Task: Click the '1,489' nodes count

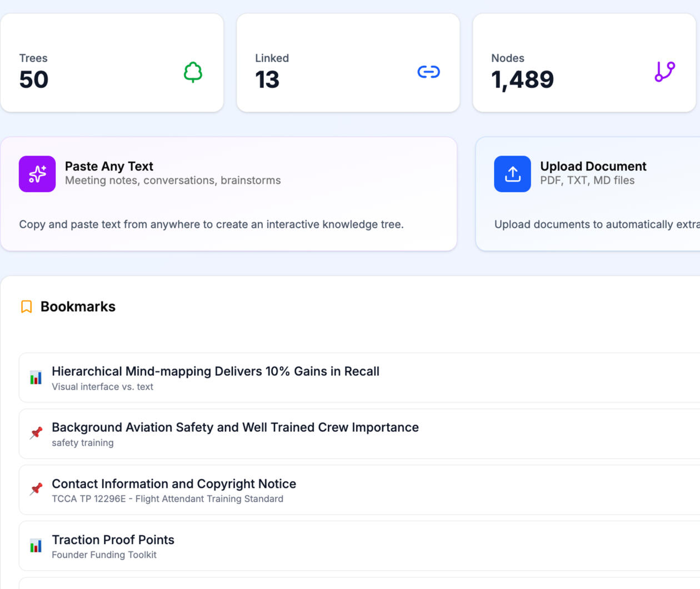Action: pyautogui.click(x=522, y=80)
